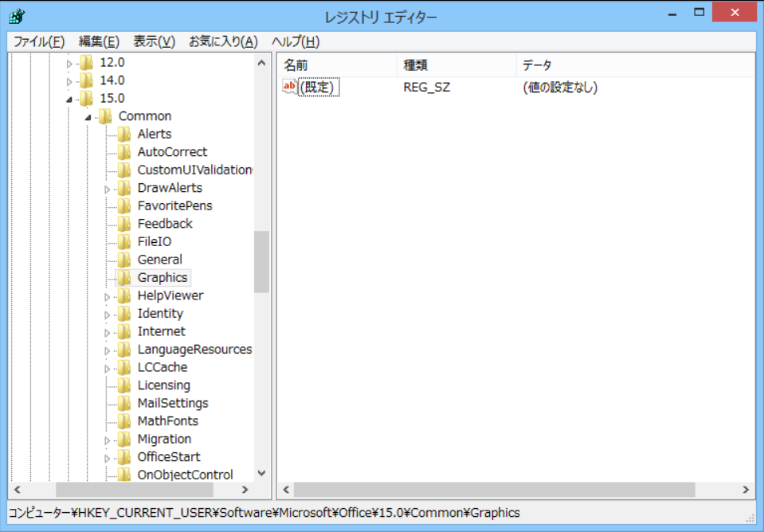The height and width of the screenshot is (532, 764).
Task: Expand the HelpViewer key
Action: [x=107, y=296]
